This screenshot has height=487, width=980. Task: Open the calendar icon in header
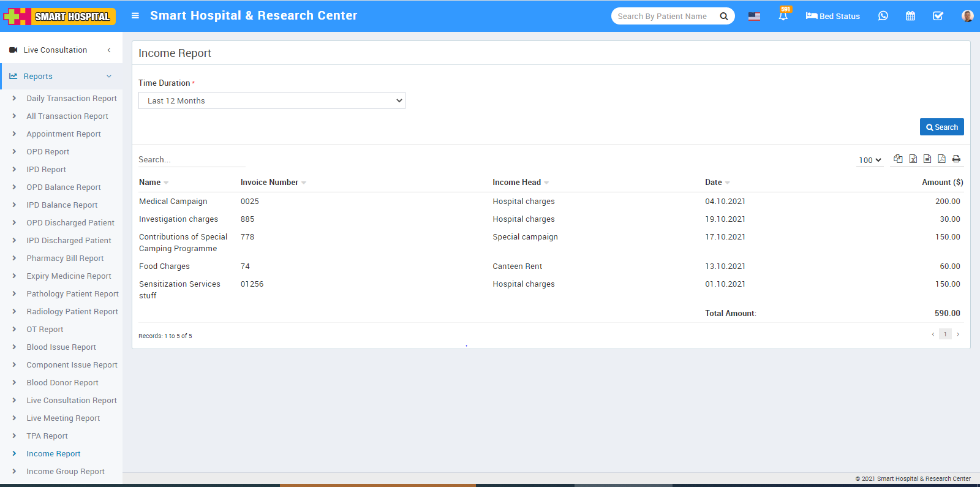point(910,16)
